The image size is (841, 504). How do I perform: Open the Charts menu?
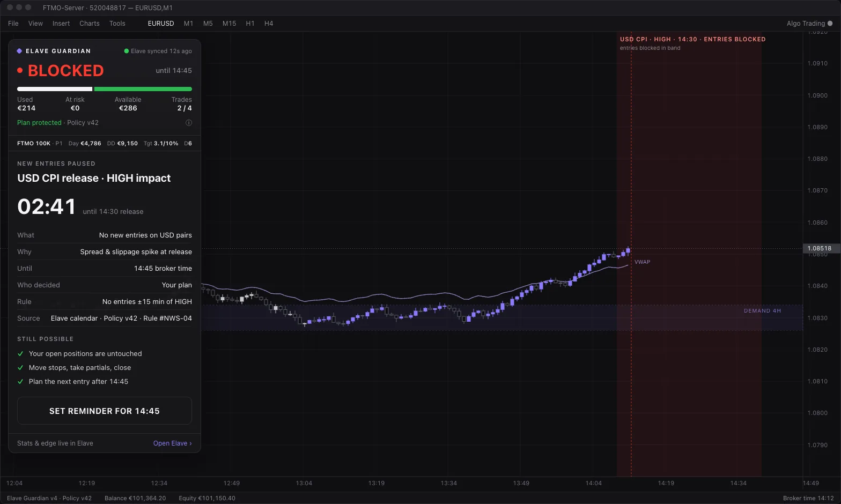[90, 24]
